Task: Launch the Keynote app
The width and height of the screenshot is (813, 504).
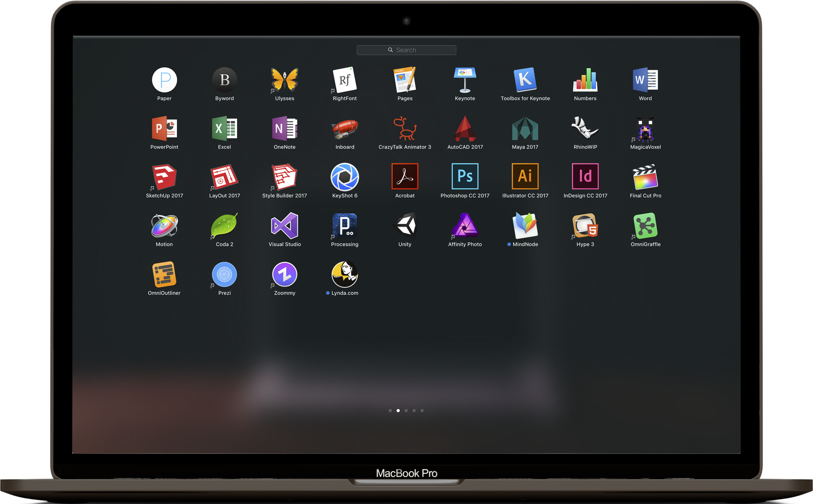Action: click(x=465, y=80)
